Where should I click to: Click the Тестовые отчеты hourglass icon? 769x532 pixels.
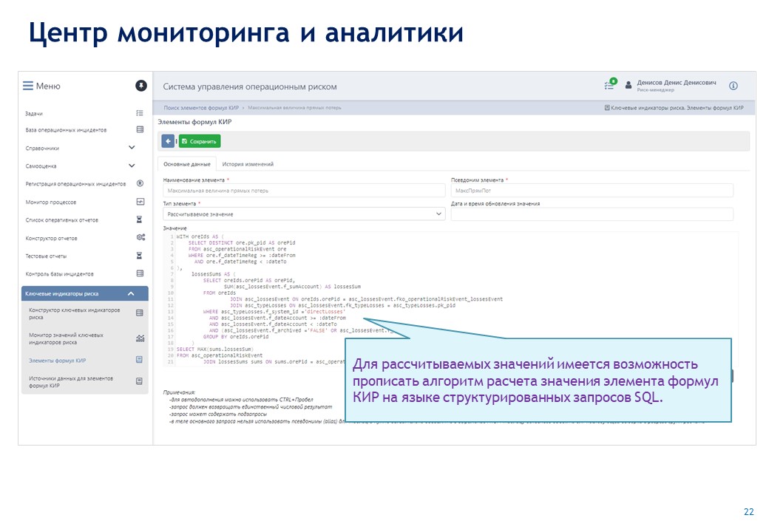point(139,256)
